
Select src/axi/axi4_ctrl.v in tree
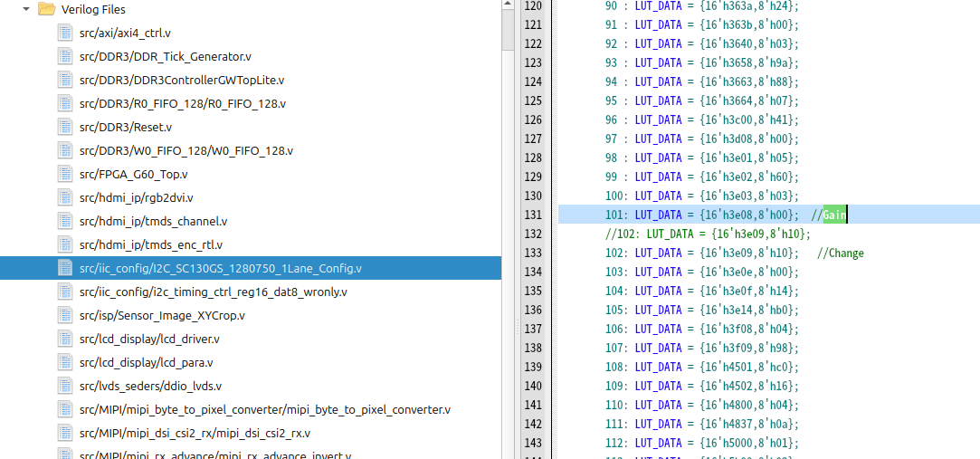click(125, 33)
